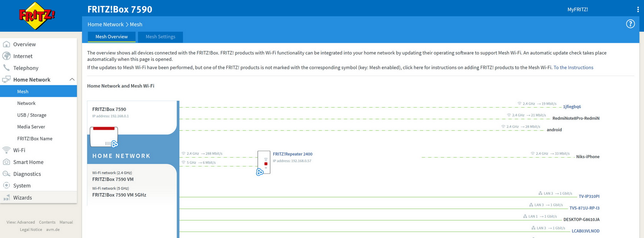Screen dimensions: 644x238
Task: Switch to the Mesh Settings tab
Action: [160, 37]
